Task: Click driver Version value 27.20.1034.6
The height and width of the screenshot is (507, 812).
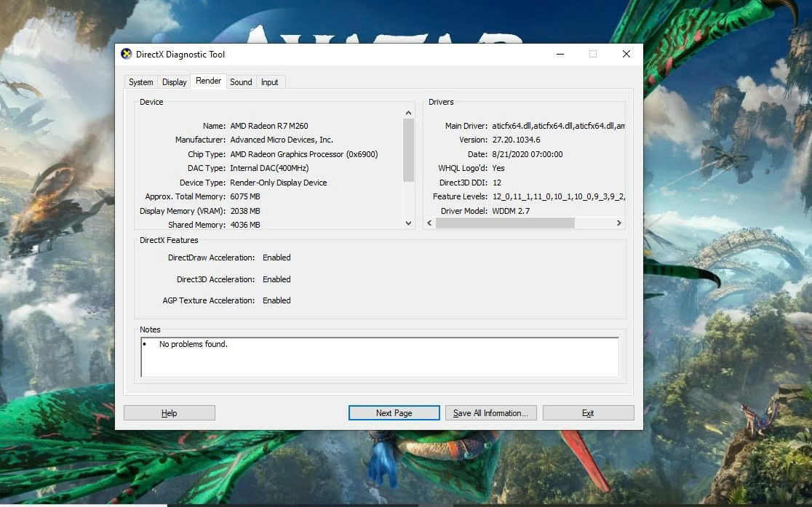Action: 516,140
